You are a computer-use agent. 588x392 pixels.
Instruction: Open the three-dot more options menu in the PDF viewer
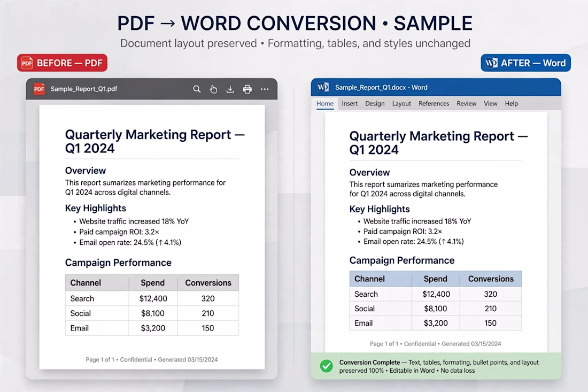pos(265,89)
